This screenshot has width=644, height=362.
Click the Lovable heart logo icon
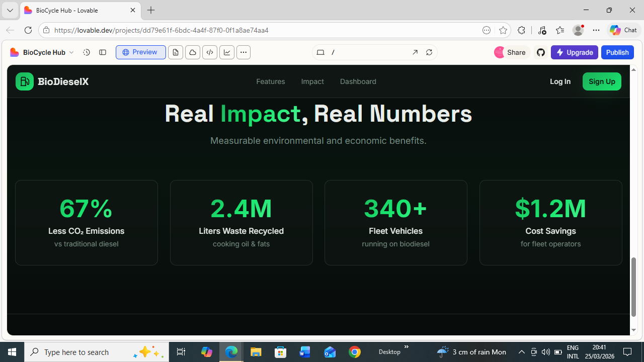[x=15, y=52]
